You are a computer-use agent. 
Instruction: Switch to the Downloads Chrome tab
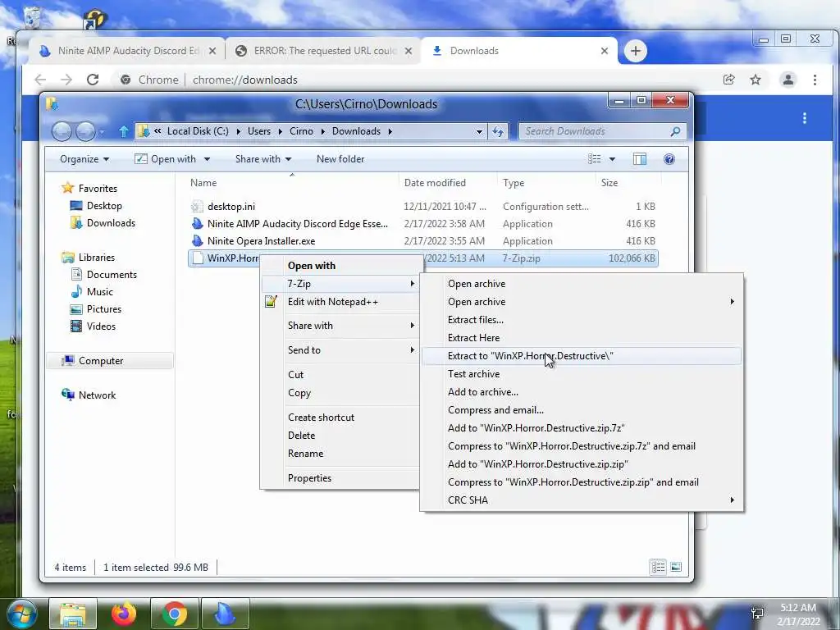tap(519, 51)
